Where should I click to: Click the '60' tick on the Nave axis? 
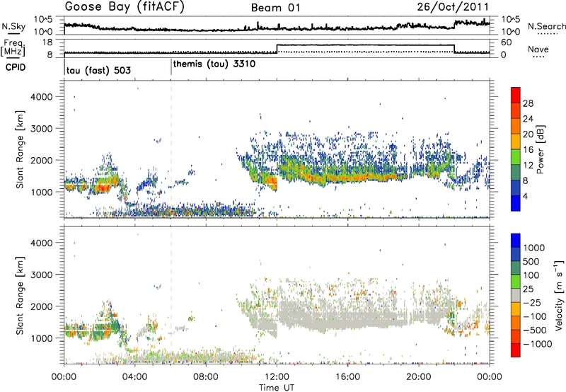(x=507, y=42)
